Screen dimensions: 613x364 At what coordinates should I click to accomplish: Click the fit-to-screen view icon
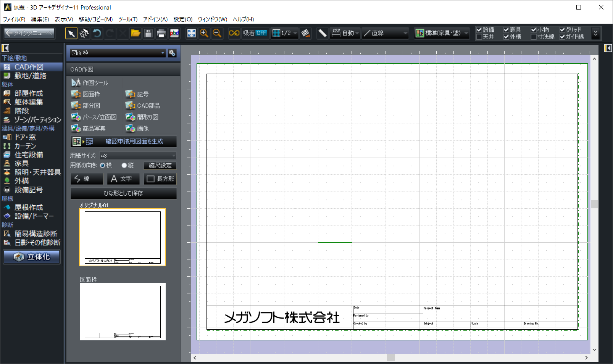(191, 34)
